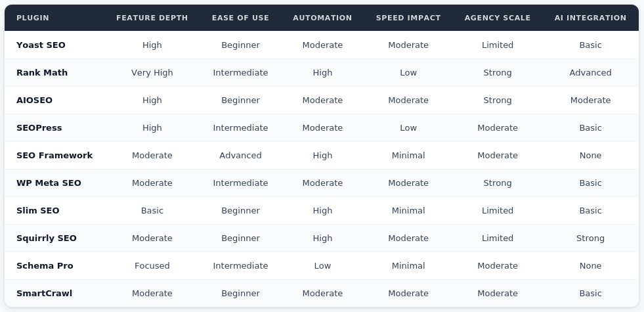This screenshot has width=644, height=312.
Task: Click SEO Framework's None AI integration
Action: tap(590, 155)
